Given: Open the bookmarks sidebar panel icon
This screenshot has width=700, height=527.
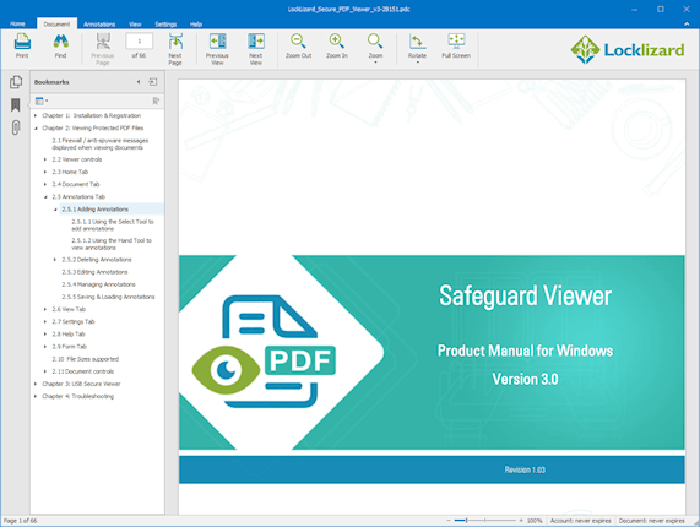Looking at the screenshot, I should click(x=16, y=105).
